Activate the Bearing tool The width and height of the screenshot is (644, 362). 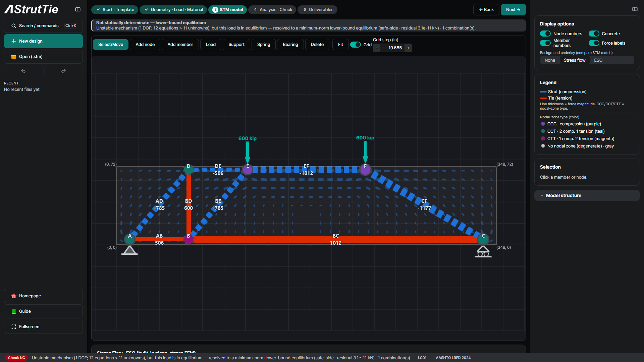(290, 45)
